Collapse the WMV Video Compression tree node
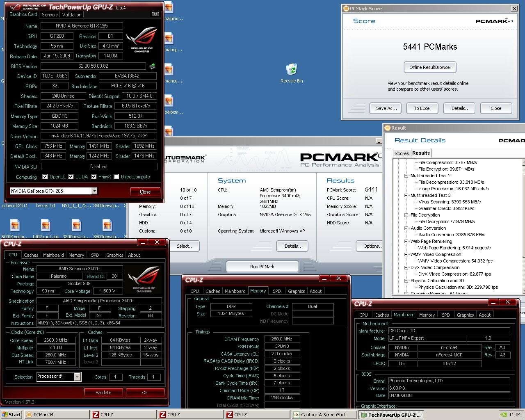This screenshot has height=420, width=525. pyautogui.click(x=406, y=254)
